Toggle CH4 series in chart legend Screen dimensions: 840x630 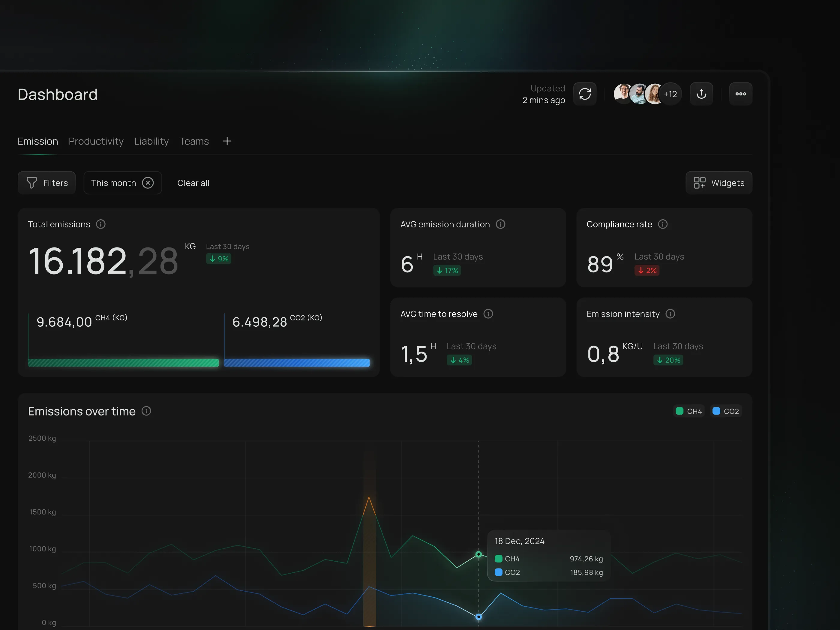click(689, 411)
